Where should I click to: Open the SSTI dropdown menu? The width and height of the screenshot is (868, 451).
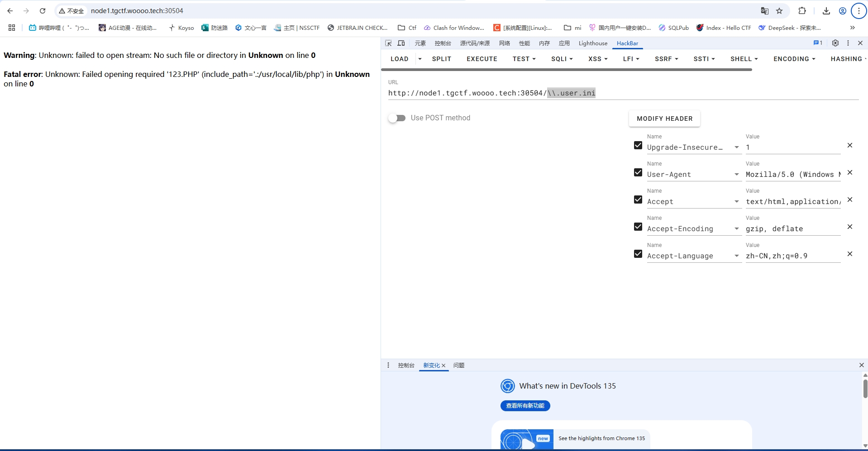(704, 59)
